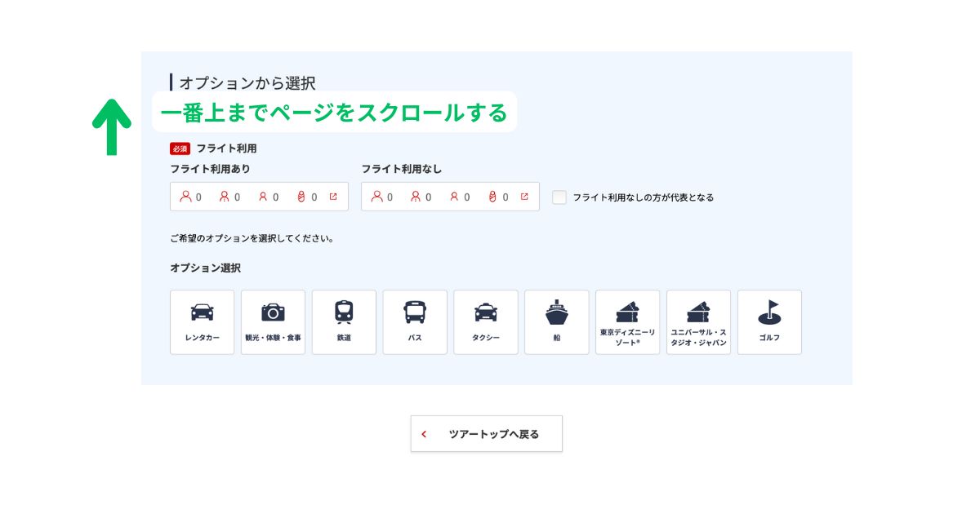Image resolution: width=980 pixels, height=514 pixels.
Task: Pick the 鉄道 train option
Action: pos(344,322)
